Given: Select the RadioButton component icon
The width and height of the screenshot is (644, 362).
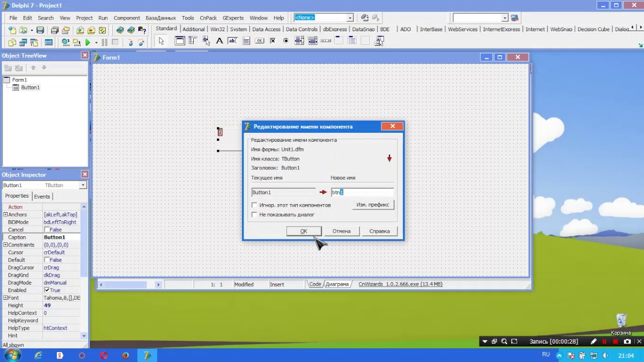Looking at the screenshot, I should click(286, 41).
